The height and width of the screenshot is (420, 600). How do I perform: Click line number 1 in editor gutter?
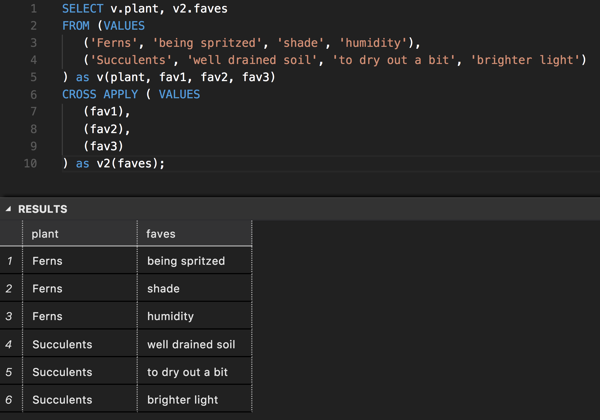point(33,8)
